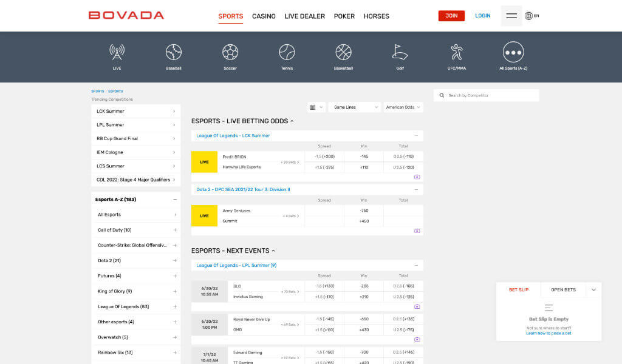Screen dimensions: 622x364
Task: Open the Golf flag icon
Action: tap(400, 52)
